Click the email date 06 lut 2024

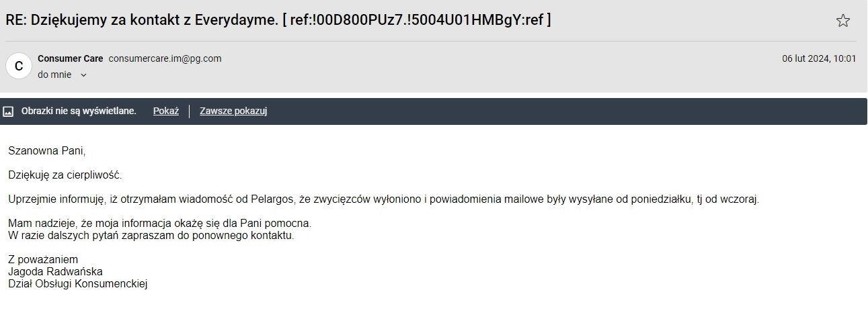818,58
